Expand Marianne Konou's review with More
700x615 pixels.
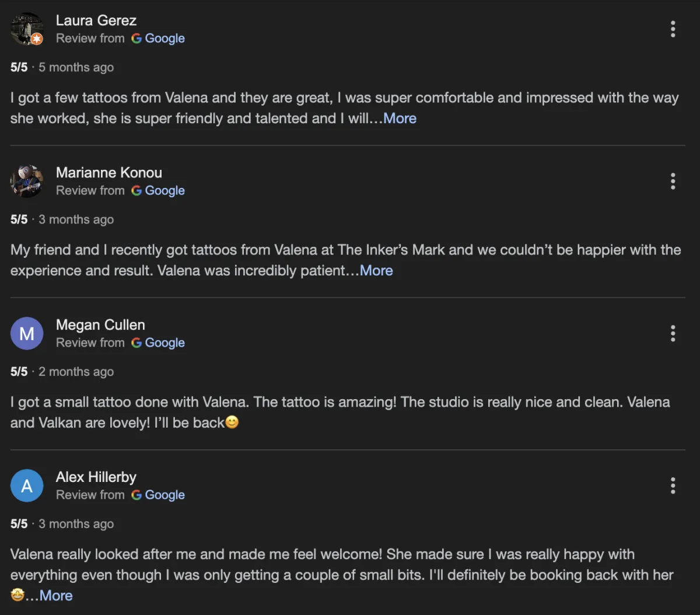coord(376,271)
